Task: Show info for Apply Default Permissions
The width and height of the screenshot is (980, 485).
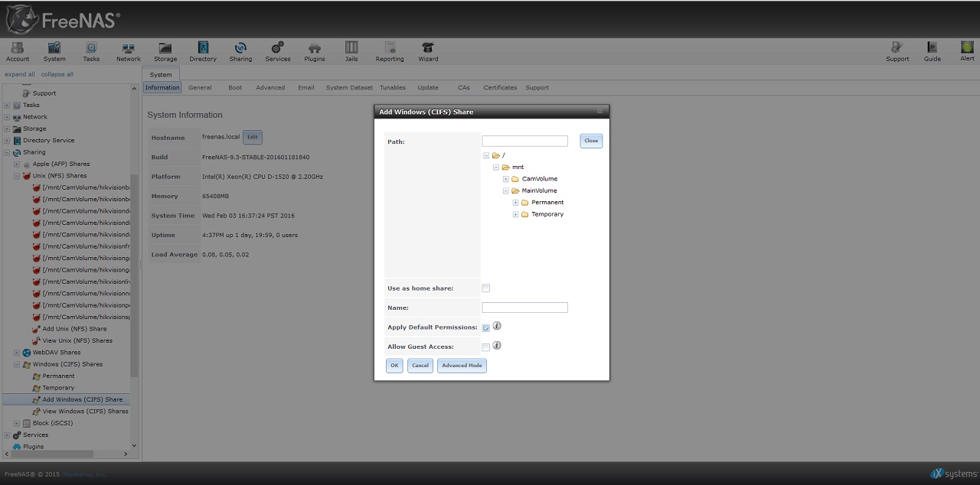Action: (497, 326)
